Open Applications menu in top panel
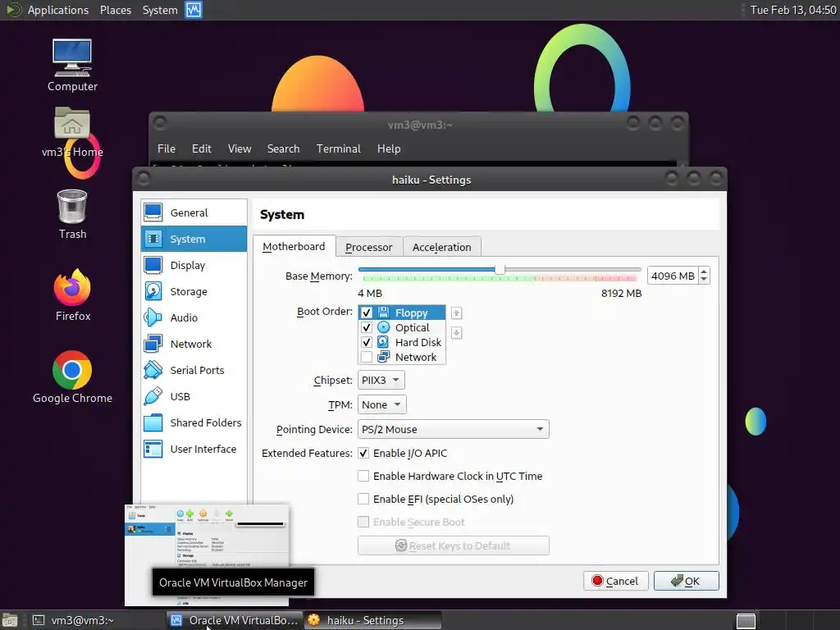 pyautogui.click(x=58, y=10)
